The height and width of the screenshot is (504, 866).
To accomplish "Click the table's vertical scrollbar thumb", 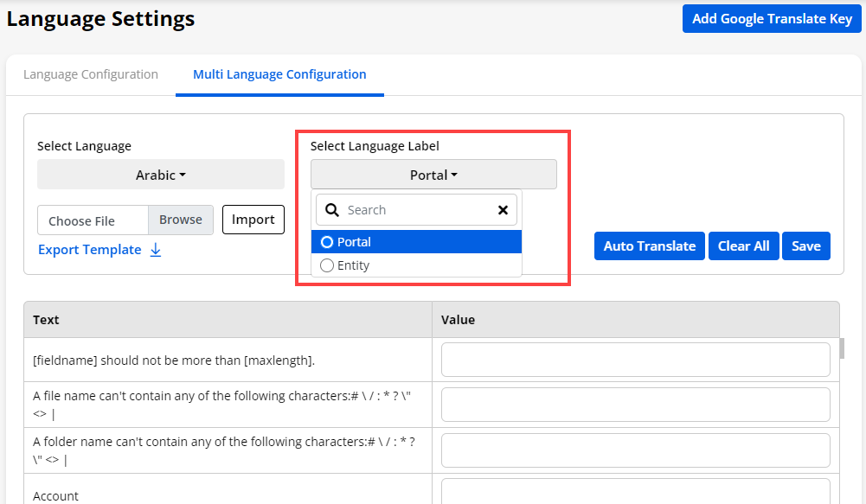I will coord(842,349).
